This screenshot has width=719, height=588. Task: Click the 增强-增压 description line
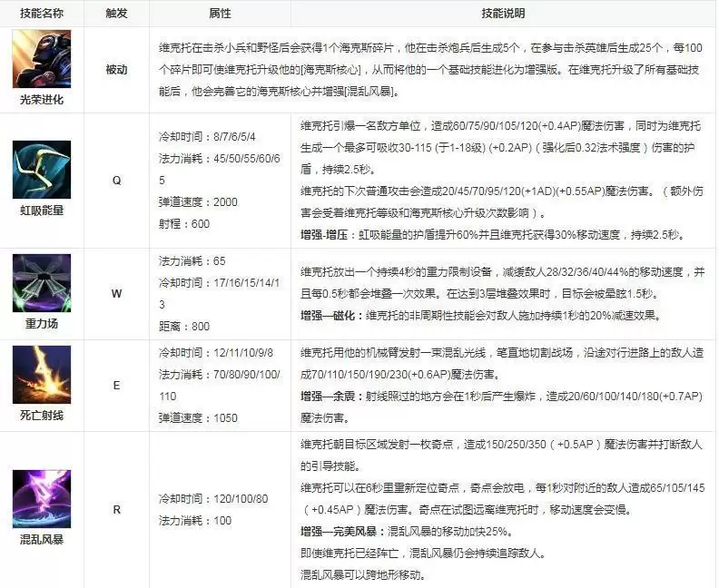coord(493,235)
